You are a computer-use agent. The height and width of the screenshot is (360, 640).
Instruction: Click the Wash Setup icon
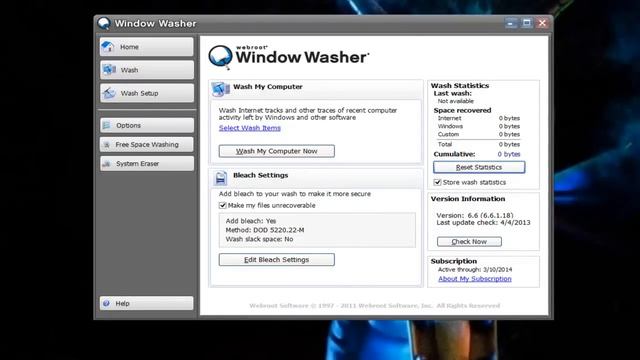(x=109, y=93)
